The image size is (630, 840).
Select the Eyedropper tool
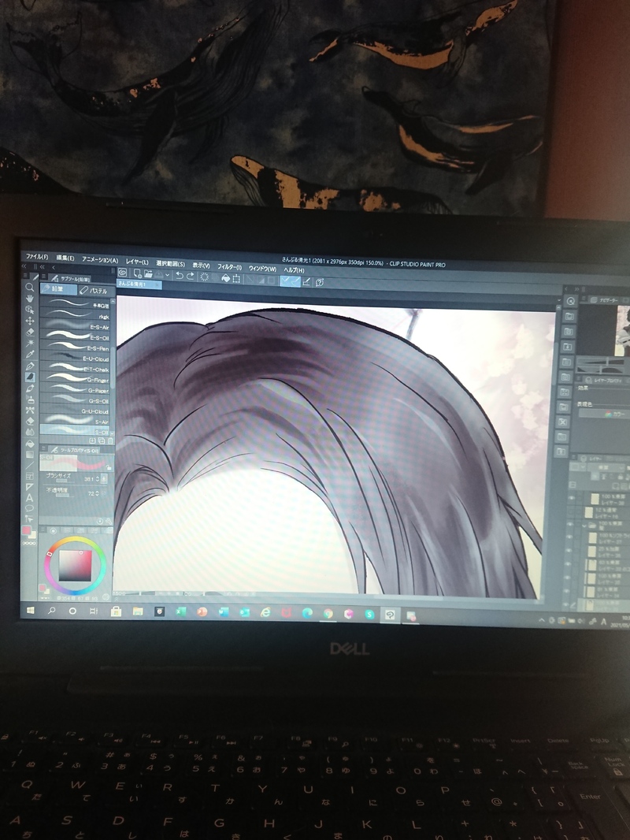point(30,354)
